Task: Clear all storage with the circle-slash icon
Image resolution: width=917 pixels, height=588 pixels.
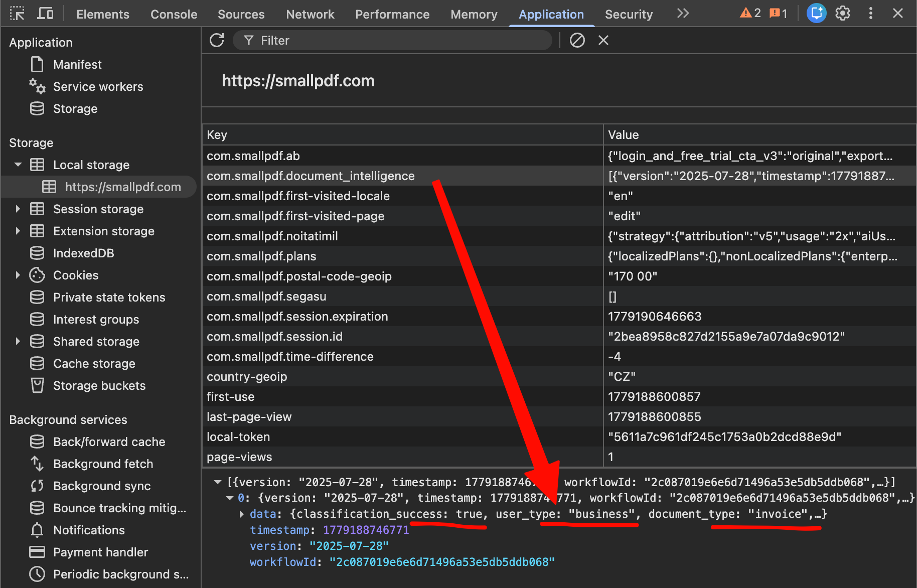Action: (577, 40)
